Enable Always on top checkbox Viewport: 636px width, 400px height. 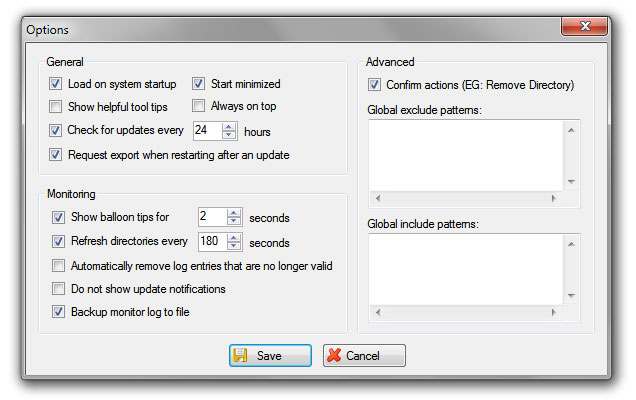pos(198,106)
